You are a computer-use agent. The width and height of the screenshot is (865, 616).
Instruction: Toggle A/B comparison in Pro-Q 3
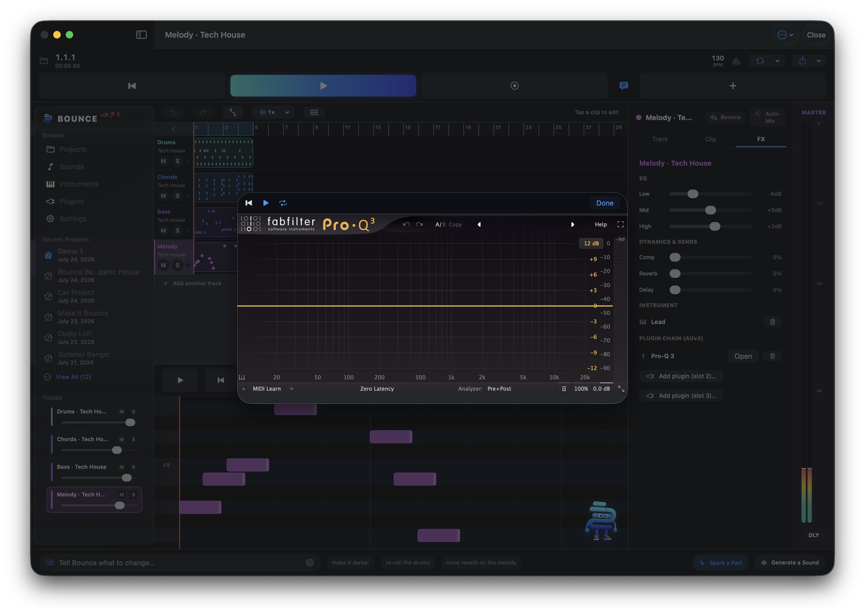point(440,224)
